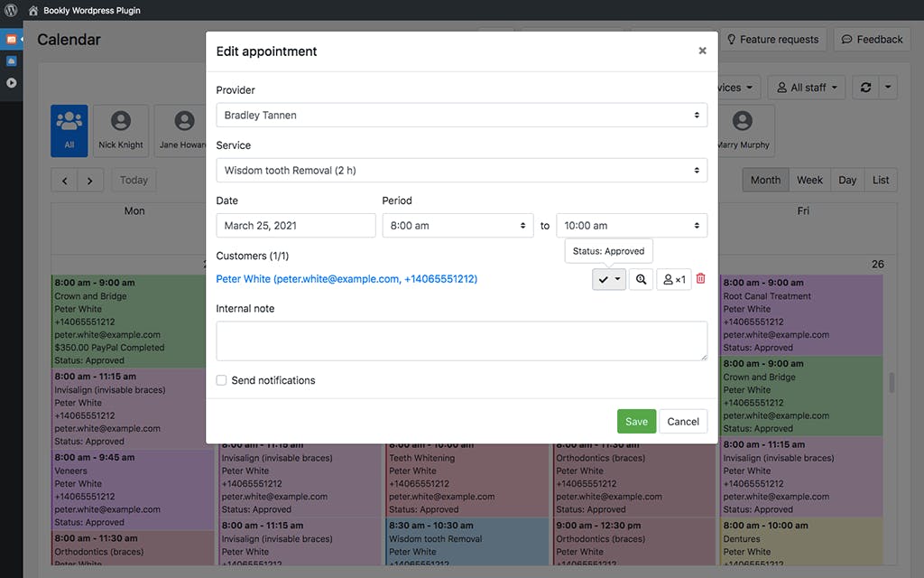Click the green Save button
Image resolution: width=924 pixels, height=578 pixels.
click(636, 422)
